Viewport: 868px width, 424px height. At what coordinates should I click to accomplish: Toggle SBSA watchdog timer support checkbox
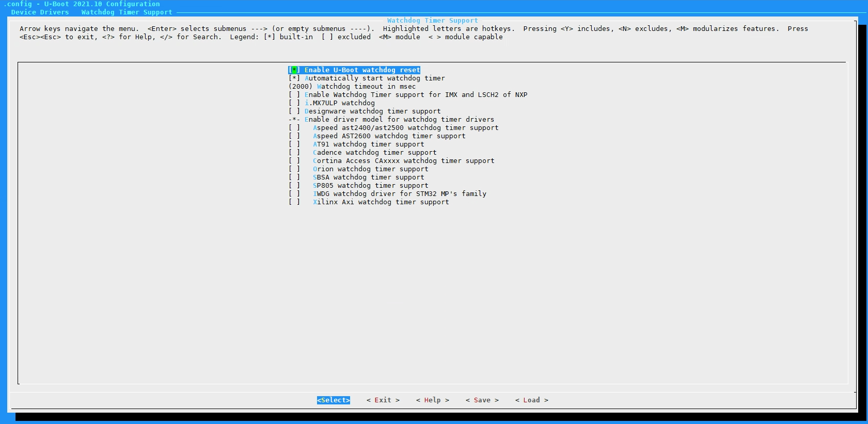294,177
